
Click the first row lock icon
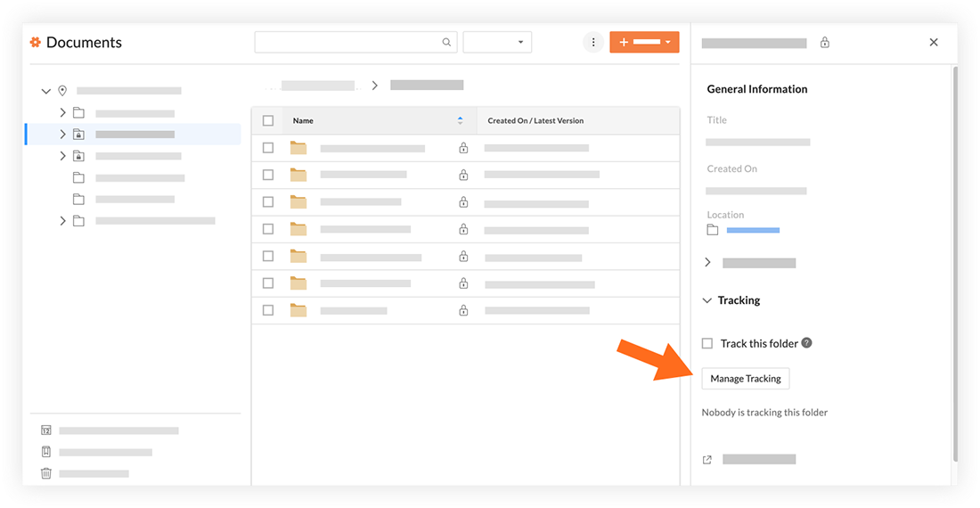[x=463, y=147]
